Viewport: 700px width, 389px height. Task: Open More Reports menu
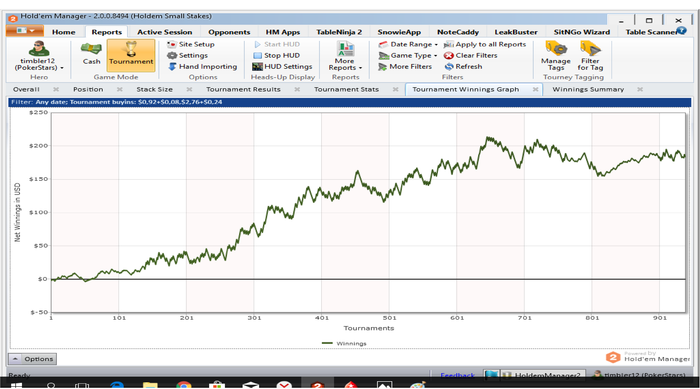(x=345, y=56)
